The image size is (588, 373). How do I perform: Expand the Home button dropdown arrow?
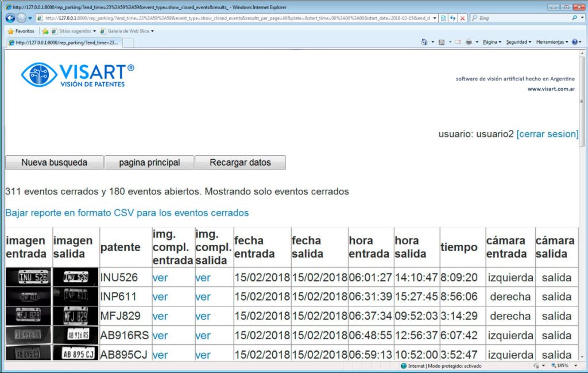point(433,42)
